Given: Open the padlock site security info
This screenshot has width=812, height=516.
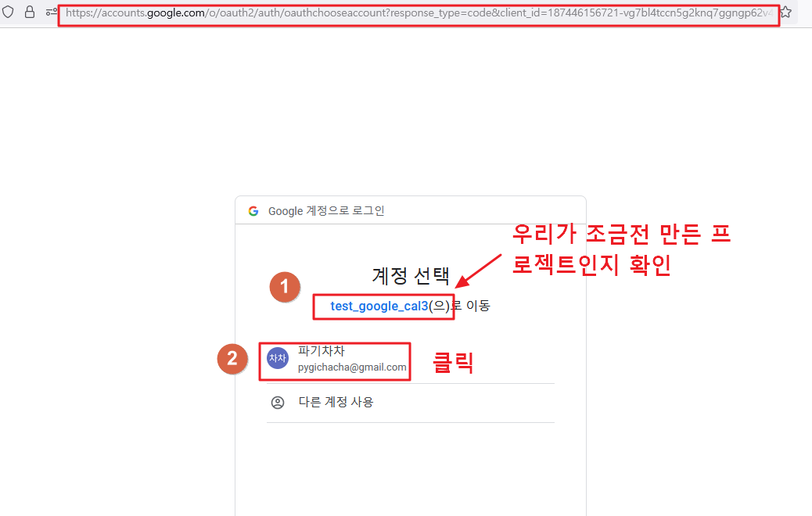Looking at the screenshot, I should click(x=30, y=12).
